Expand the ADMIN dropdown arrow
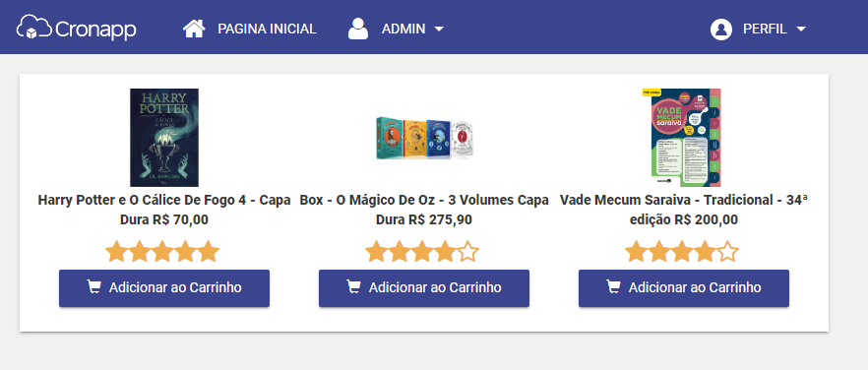The height and width of the screenshot is (370, 868). 439,29
